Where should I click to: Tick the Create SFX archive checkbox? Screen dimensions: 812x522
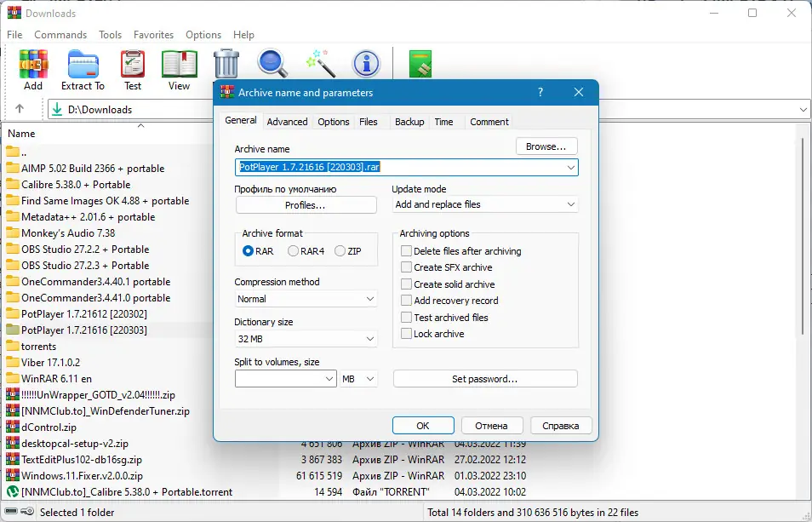407,267
